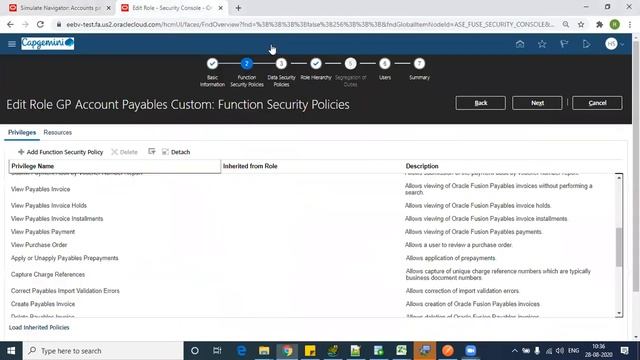This screenshot has height=360, width=640.
Task: Select View Purchase Order row
Action: (x=312, y=245)
